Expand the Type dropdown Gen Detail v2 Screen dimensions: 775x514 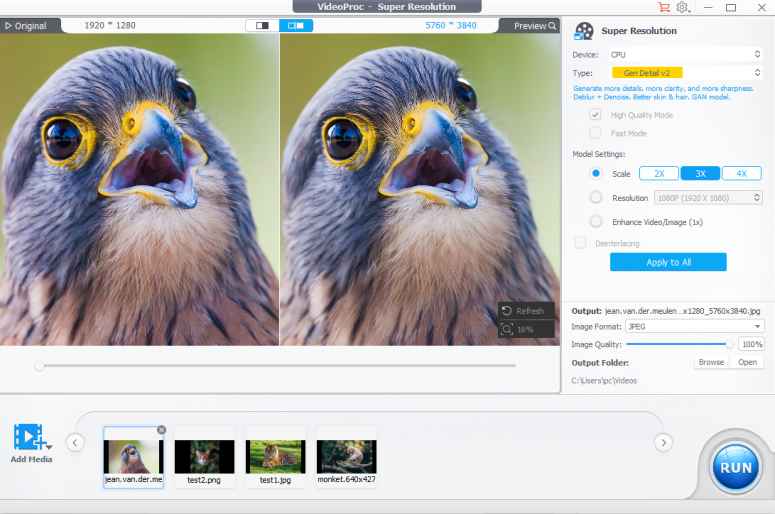[686, 73]
